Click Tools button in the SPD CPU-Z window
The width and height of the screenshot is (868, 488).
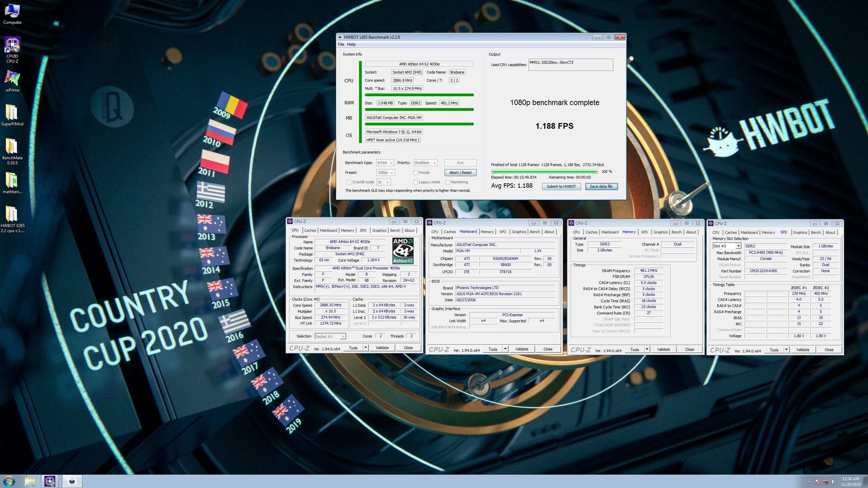click(x=774, y=350)
